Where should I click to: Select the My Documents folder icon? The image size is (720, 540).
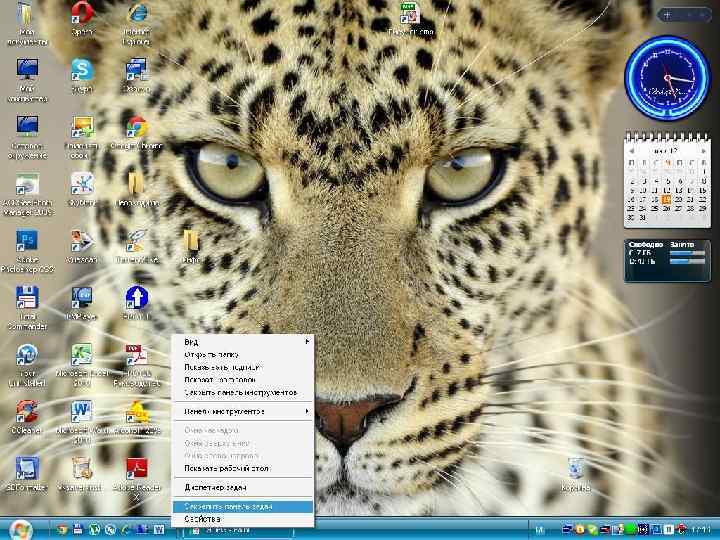27,23
